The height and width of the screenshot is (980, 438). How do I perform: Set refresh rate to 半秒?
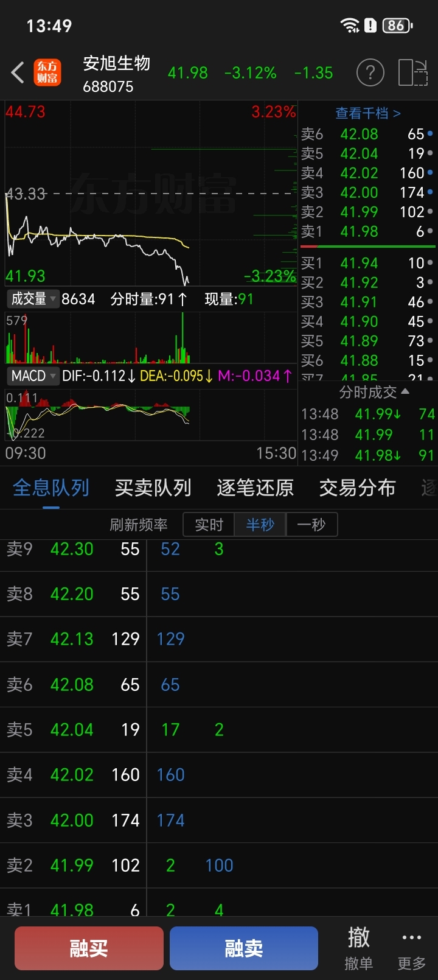(x=260, y=525)
